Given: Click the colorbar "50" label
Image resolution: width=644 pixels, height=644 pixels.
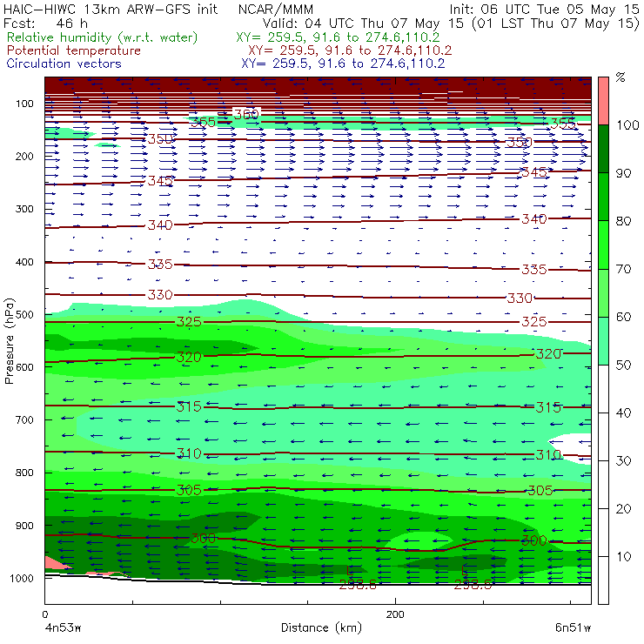Looking at the screenshot, I should point(623,365).
